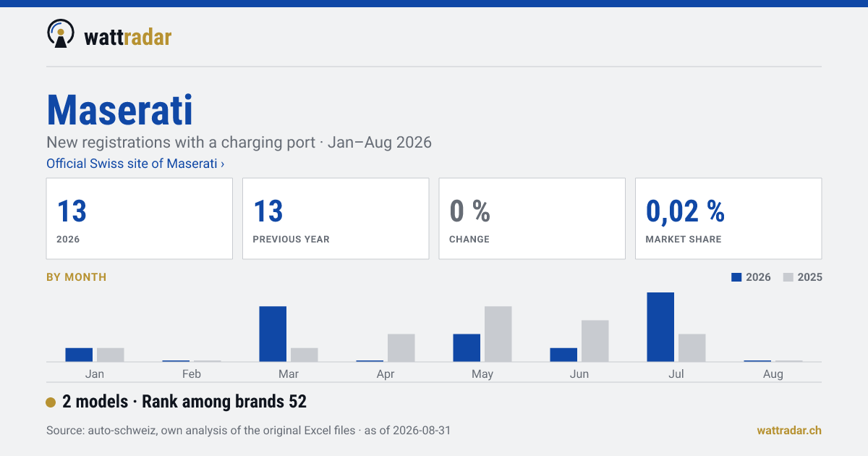Open the Official Swiss site of Maserati link
The height and width of the screenshot is (456, 868).
click(x=135, y=164)
